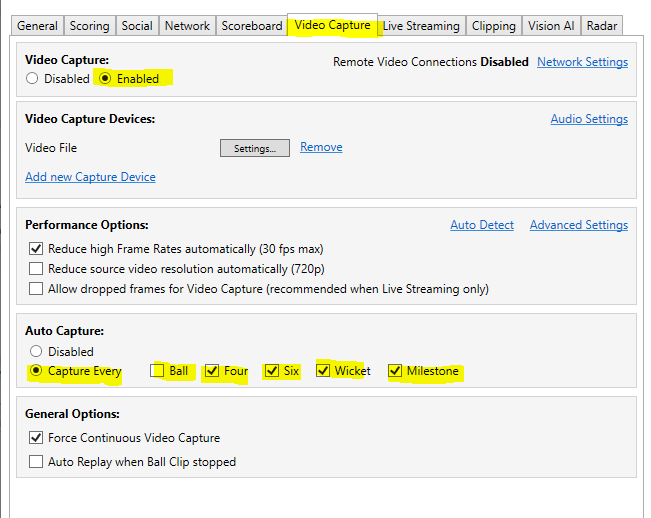Screen dimensions: 651x518
Task: Run Auto Detect for performance options
Action: (481, 225)
